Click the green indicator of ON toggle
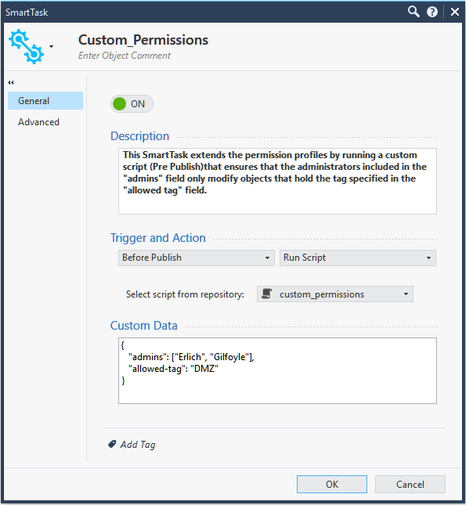The width and height of the screenshot is (466, 505). click(x=119, y=104)
